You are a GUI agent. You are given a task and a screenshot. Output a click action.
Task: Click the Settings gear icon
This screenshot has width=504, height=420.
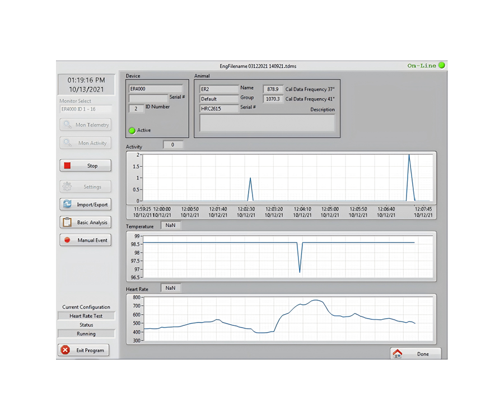pyautogui.click(x=67, y=186)
